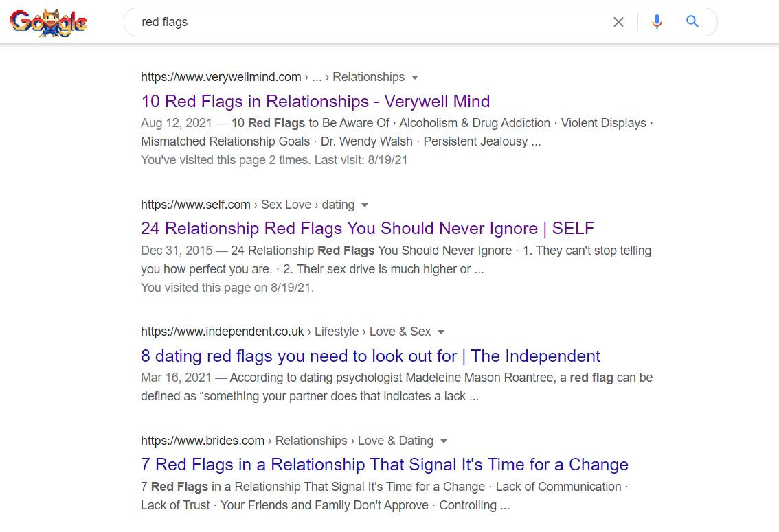Open '10 Red Flags in Relationships - Verywell Mind'
779x532 pixels.
(x=315, y=101)
